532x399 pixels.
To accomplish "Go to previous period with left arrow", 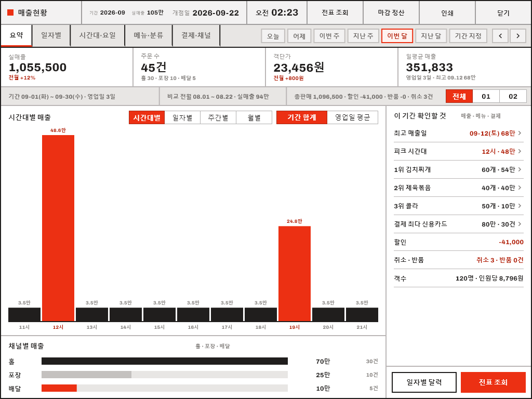I will [500, 36].
